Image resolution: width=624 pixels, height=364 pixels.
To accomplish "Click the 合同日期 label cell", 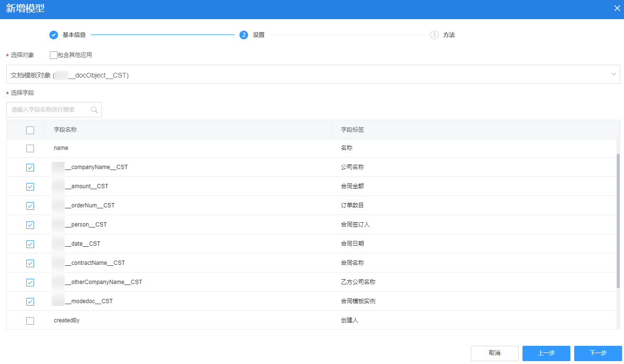I will (x=352, y=244).
